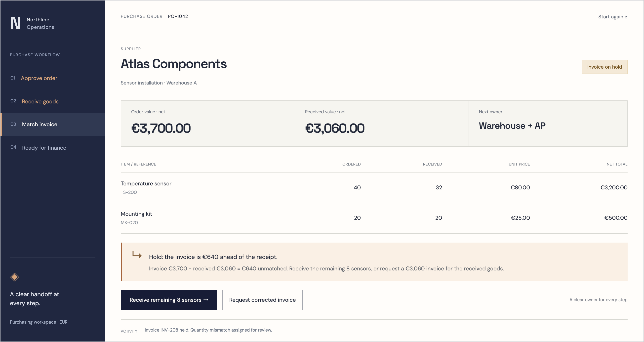
Task: Click ordered quantity 40 for Temperature sensor
Action: (357, 187)
